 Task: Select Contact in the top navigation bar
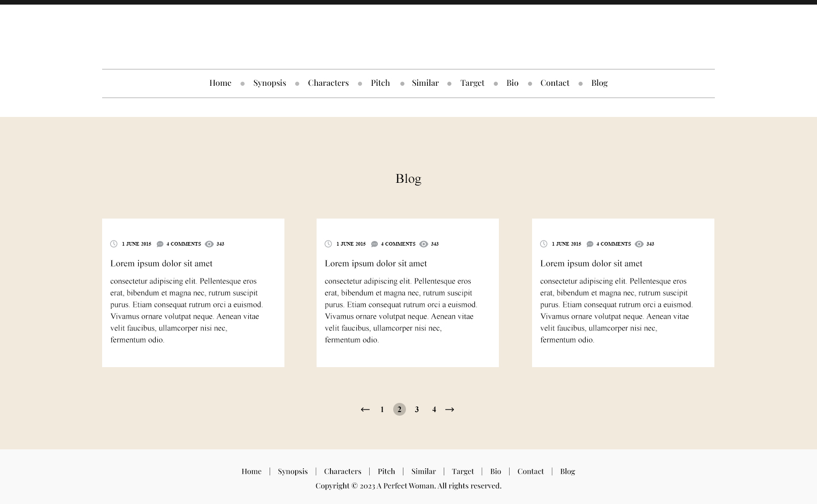coord(555,83)
